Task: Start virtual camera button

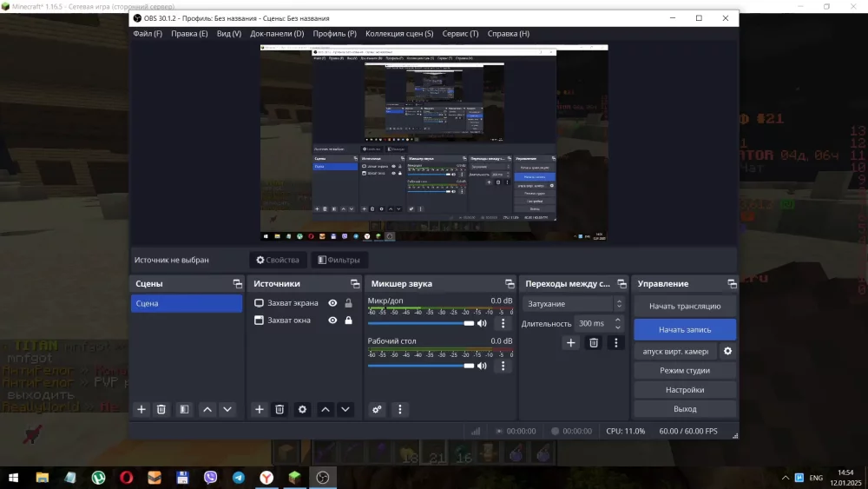Action: pos(675,351)
